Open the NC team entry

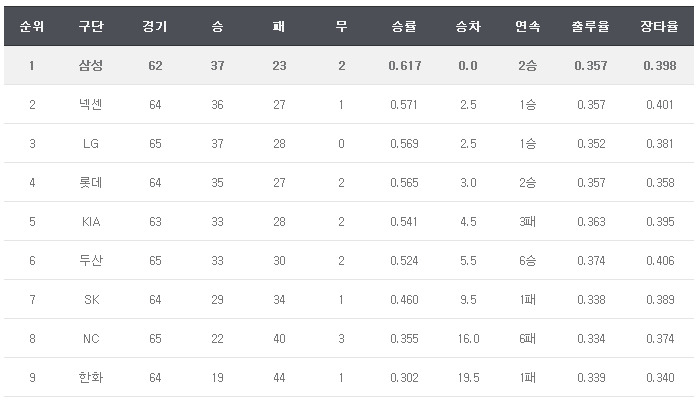point(91,339)
